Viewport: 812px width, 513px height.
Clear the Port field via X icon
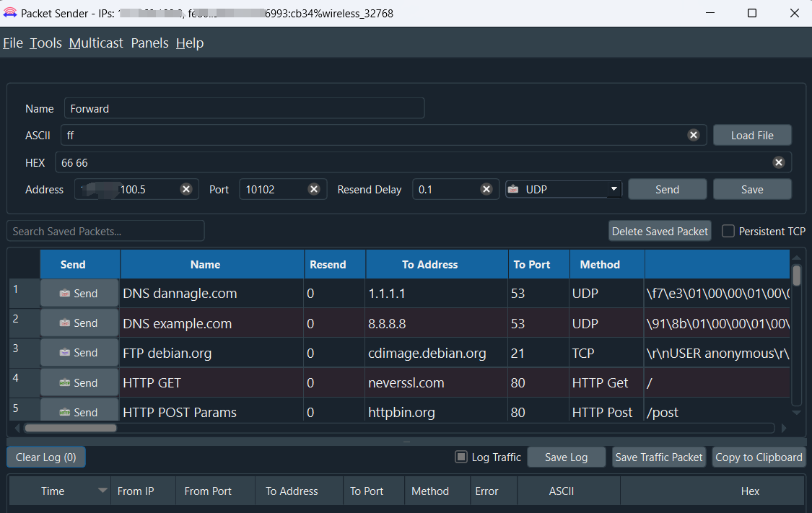[314, 189]
